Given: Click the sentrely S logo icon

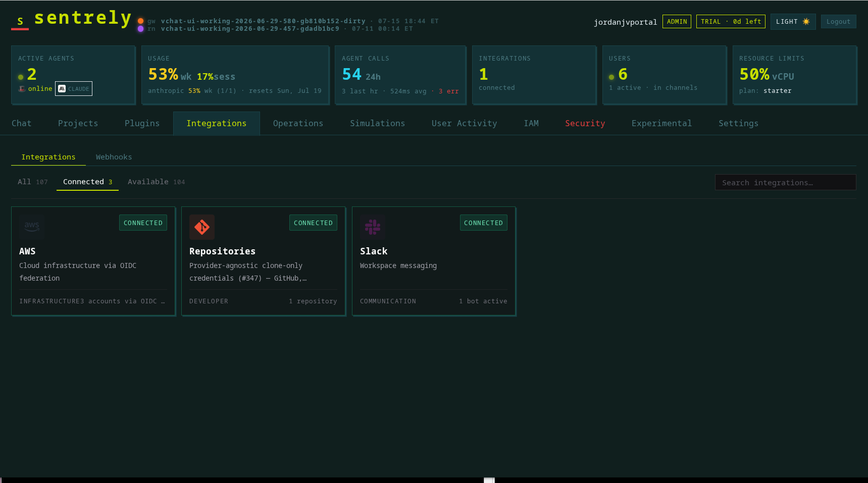Looking at the screenshot, I should pos(20,21).
